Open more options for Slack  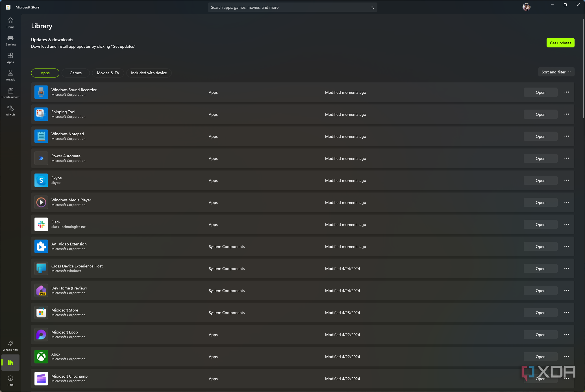click(567, 225)
